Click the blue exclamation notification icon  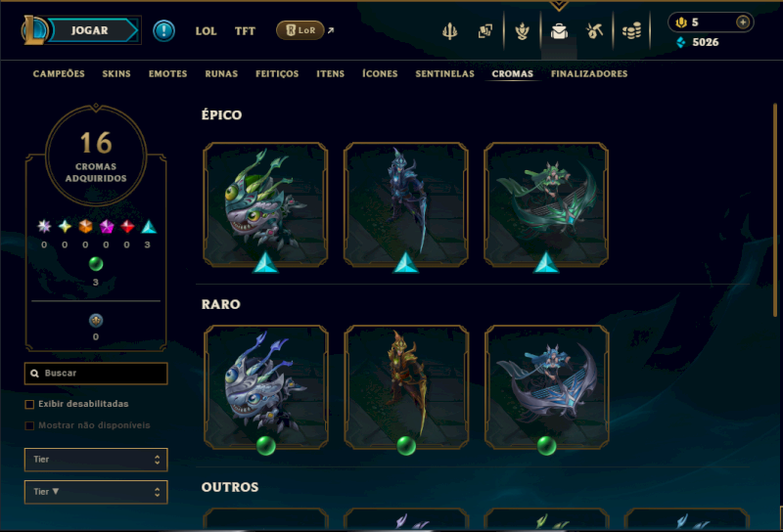[163, 31]
